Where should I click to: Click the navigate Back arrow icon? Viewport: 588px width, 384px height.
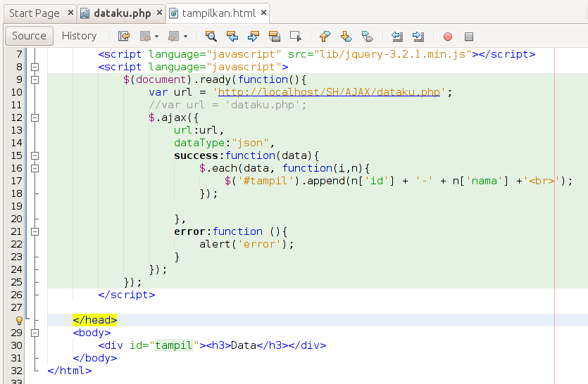(x=145, y=37)
